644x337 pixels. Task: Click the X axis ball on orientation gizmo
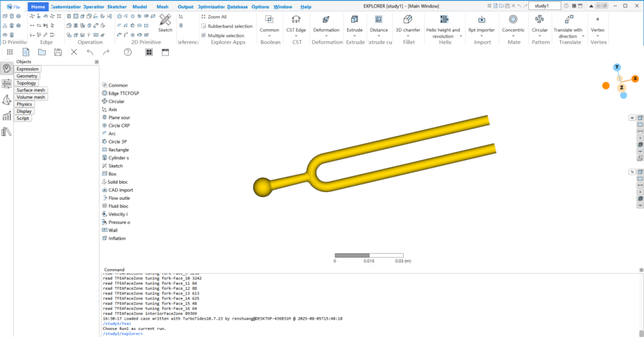635,79
